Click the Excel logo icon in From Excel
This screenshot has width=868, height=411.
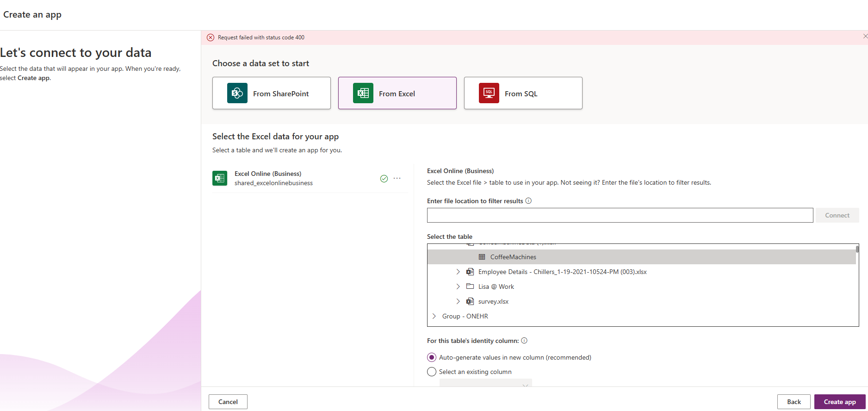pos(363,93)
